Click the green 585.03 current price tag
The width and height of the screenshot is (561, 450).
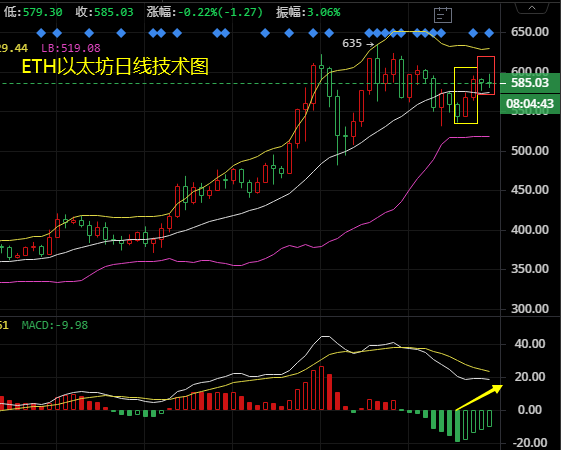pyautogui.click(x=530, y=83)
